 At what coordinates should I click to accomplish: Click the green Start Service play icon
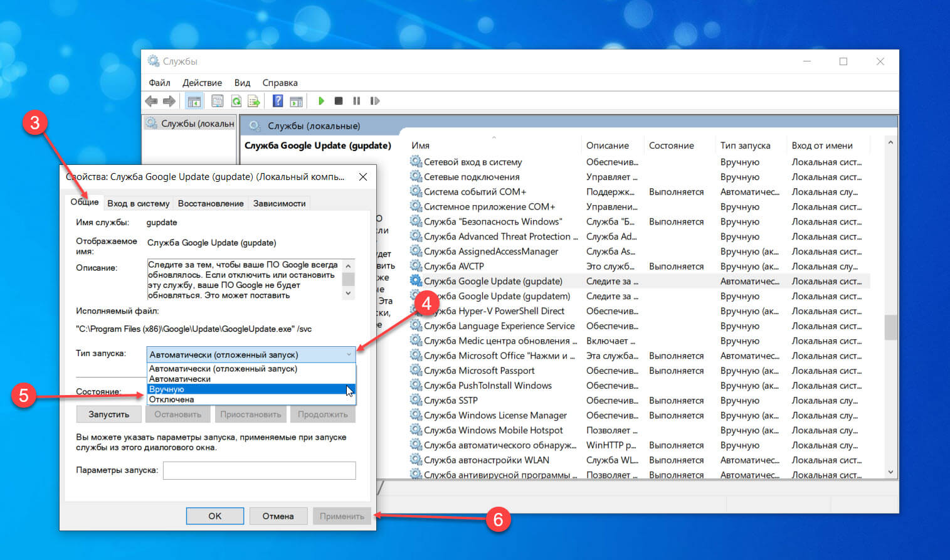(x=321, y=101)
